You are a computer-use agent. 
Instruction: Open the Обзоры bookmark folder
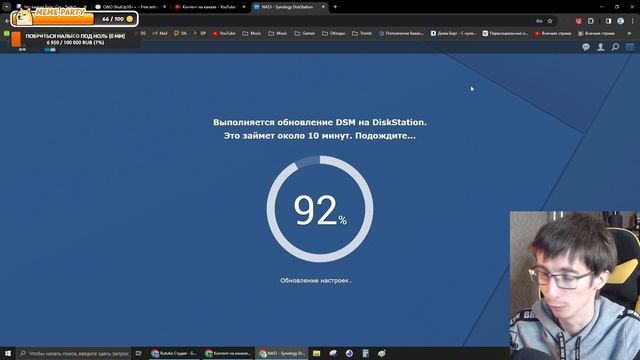[x=333, y=33]
